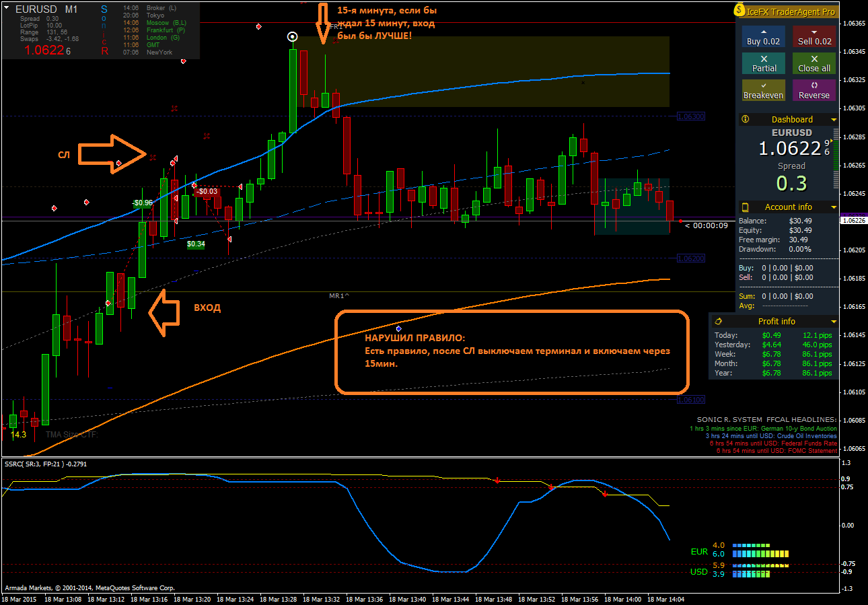This screenshot has width=868, height=605.
Task: Click the IceFX TraderAgent Pro coin icon
Action: coord(740,11)
